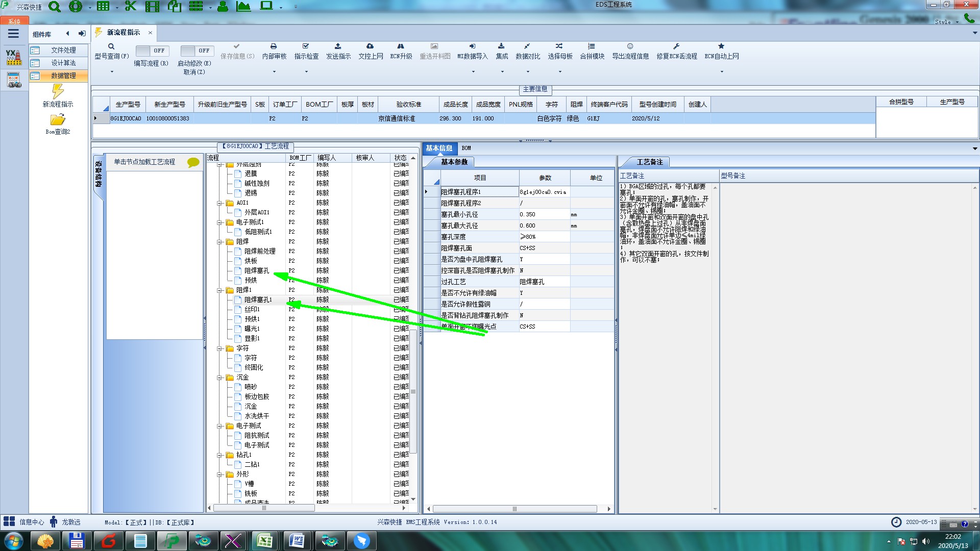Open dropdown arrow under MI数据导入

[x=473, y=71]
